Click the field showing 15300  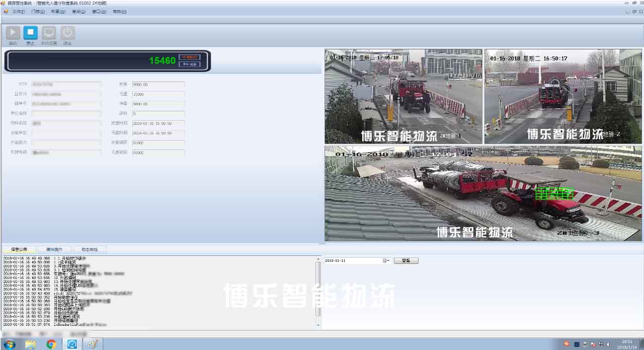point(158,94)
